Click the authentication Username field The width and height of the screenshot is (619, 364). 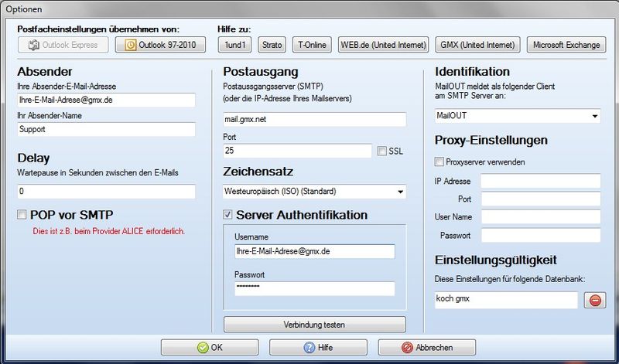pos(315,252)
